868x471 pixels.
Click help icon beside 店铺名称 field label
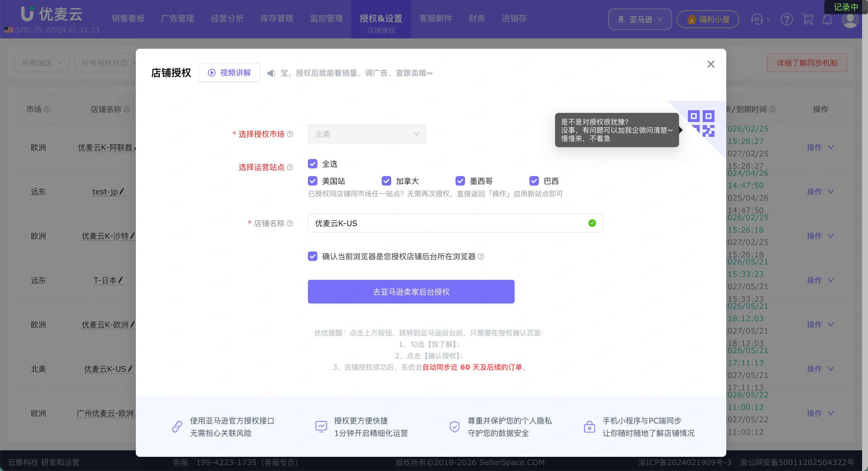pos(290,223)
